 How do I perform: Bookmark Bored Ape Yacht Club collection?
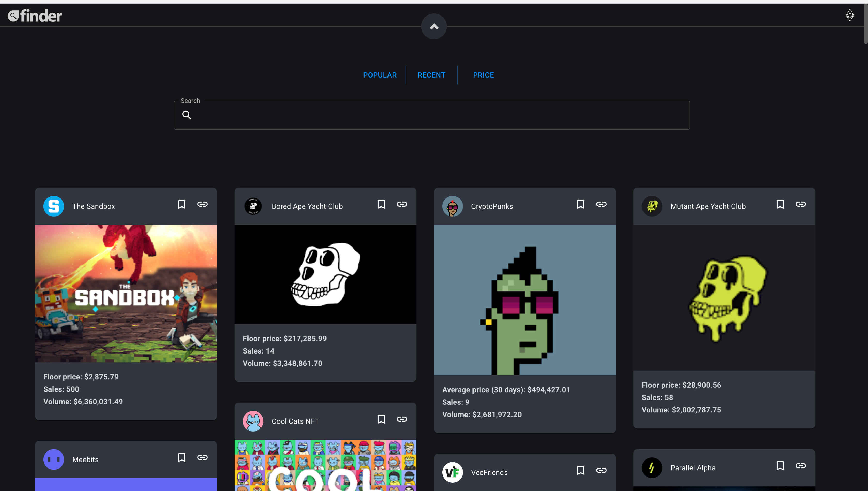tap(381, 204)
